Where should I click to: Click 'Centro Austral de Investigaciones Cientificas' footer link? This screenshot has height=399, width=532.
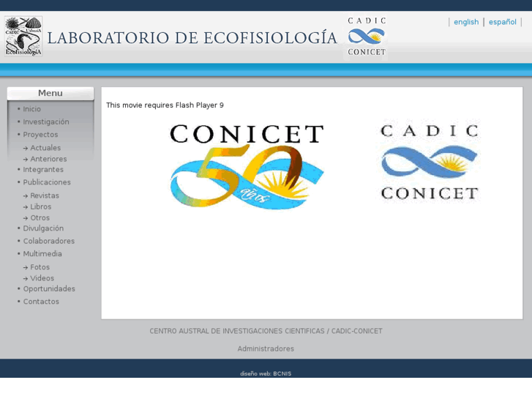tap(266, 331)
